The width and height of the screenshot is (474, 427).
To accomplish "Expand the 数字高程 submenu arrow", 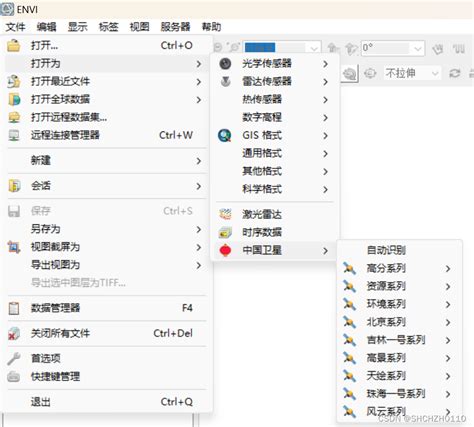I will point(325,117).
